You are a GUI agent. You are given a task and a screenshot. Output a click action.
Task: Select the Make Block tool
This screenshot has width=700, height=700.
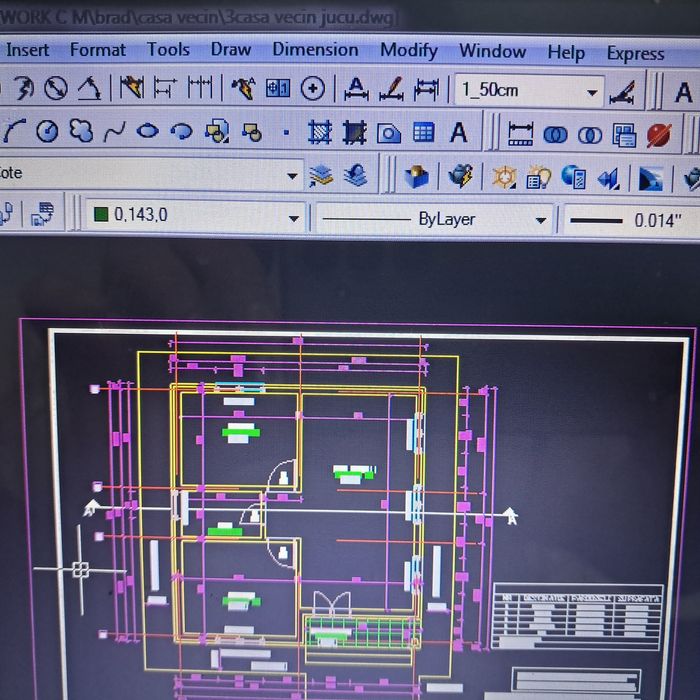coord(252,132)
